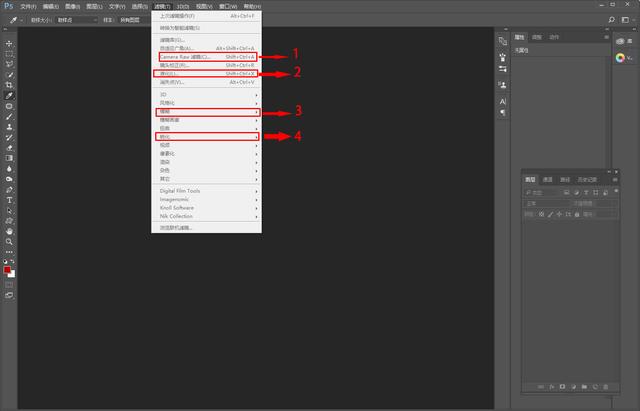Open the Libraries panel icon
Screen dimensions: 640x411
(620, 41)
